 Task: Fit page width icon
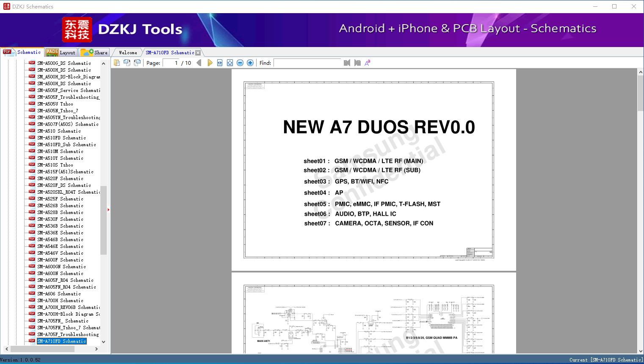click(220, 63)
